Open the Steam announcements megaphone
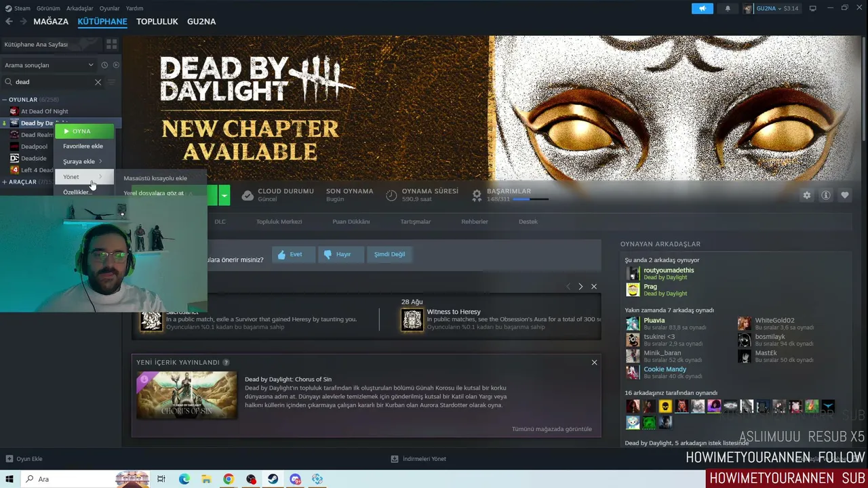The image size is (868, 488). 703,8
